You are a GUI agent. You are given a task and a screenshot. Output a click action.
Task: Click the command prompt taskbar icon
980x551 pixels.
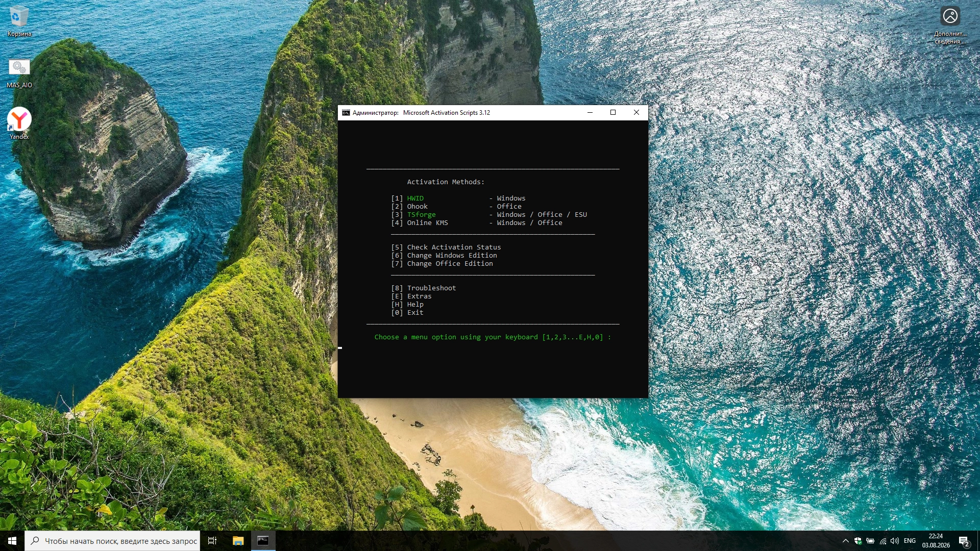[263, 541]
